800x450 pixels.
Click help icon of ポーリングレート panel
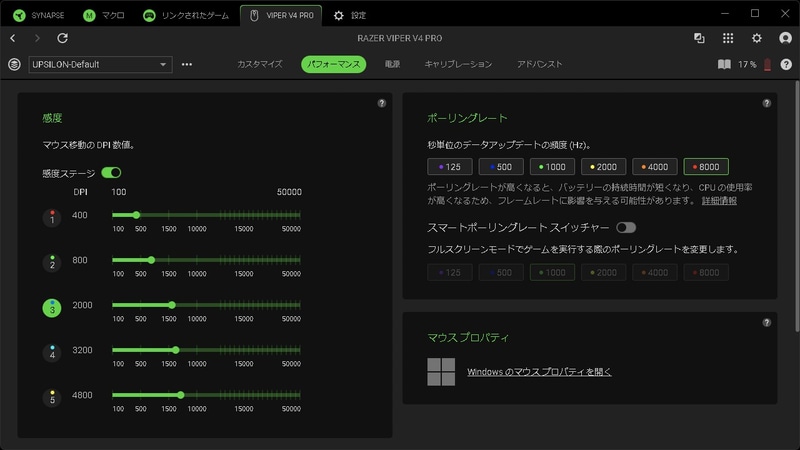pos(766,103)
